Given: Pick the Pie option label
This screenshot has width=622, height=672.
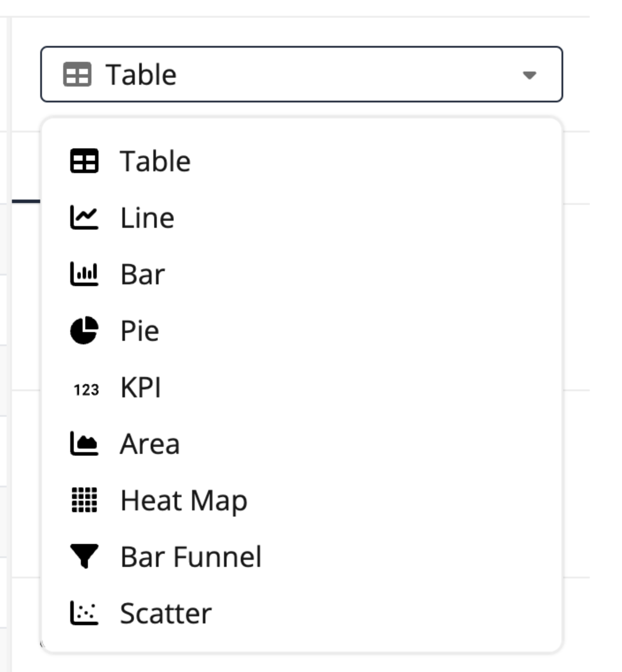Looking at the screenshot, I should click(x=140, y=330).
